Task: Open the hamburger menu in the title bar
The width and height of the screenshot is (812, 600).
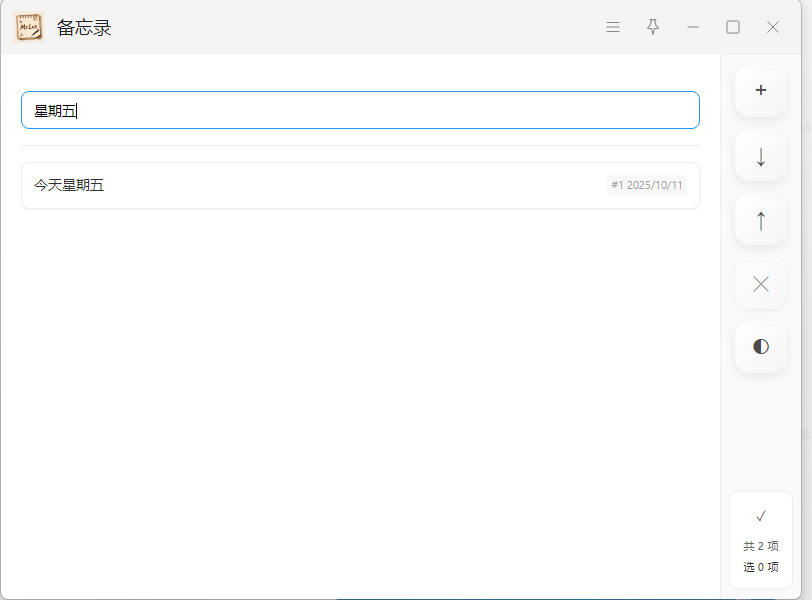Action: [x=613, y=27]
